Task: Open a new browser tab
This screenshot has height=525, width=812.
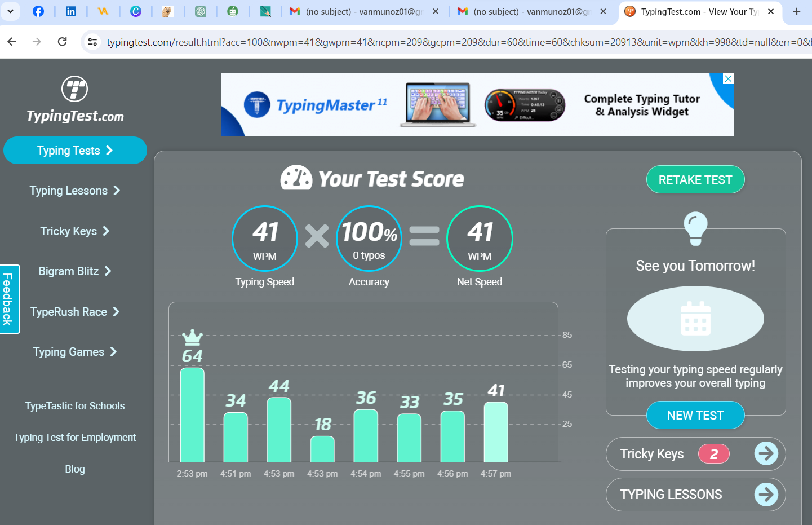Action: (x=797, y=11)
